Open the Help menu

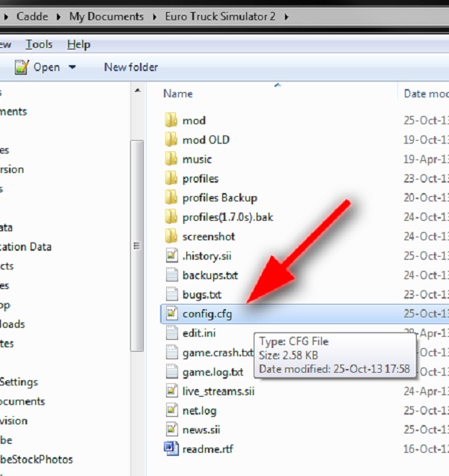tap(79, 45)
